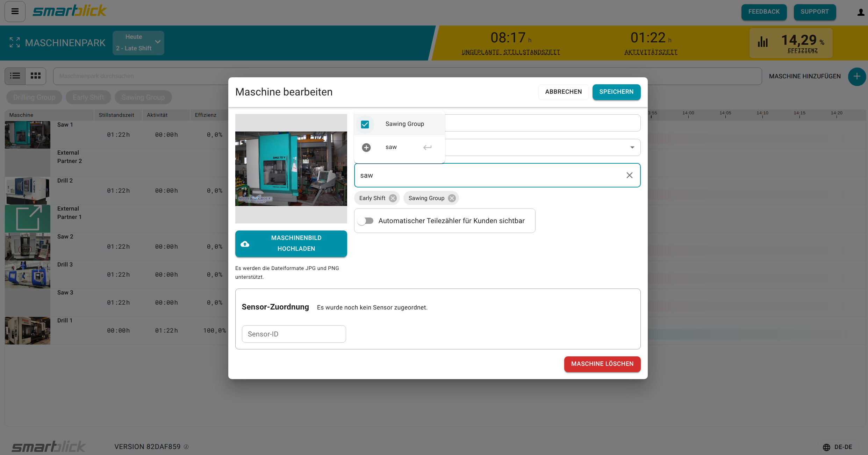Uncheck the Sawing Group checkbox
Viewport: 868px width, 455px height.
point(365,124)
